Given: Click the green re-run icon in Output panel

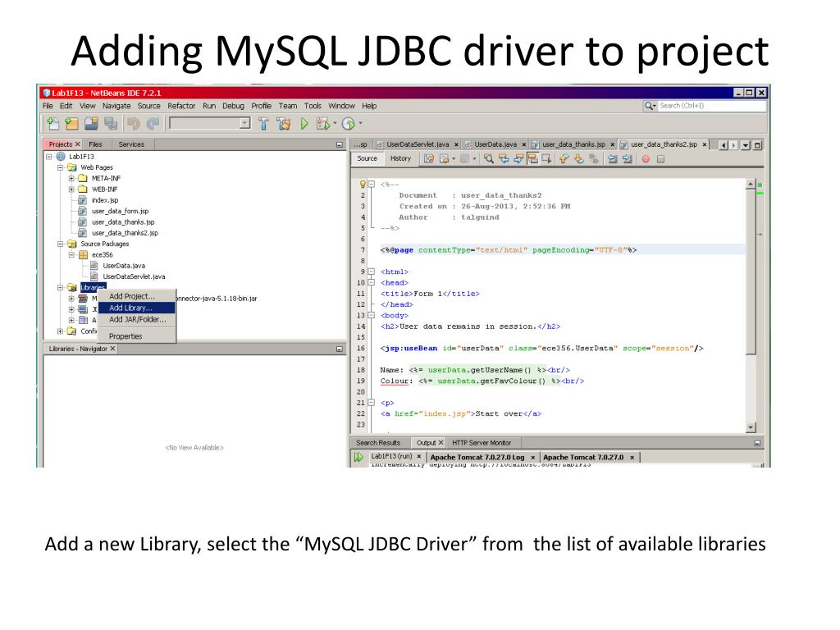Looking at the screenshot, I should point(358,457).
